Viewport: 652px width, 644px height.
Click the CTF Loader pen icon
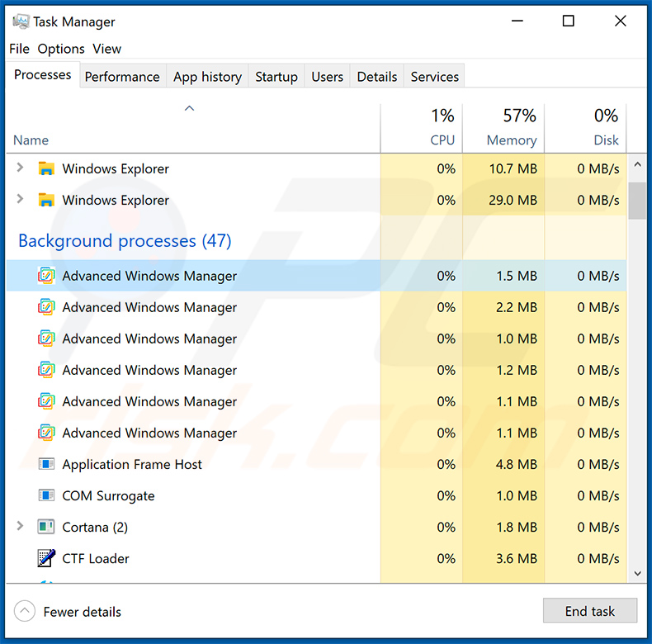click(46, 558)
